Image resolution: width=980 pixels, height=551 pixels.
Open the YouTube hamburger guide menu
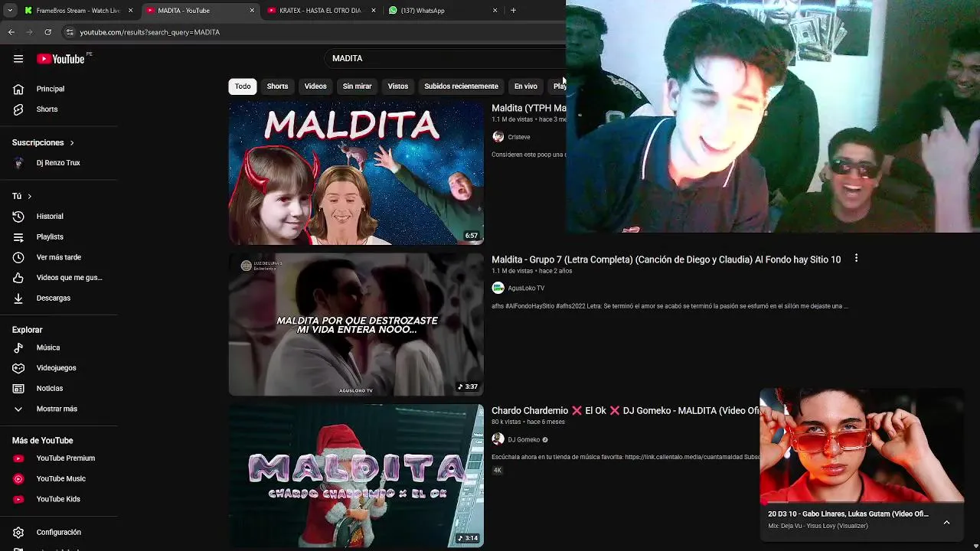(x=18, y=59)
